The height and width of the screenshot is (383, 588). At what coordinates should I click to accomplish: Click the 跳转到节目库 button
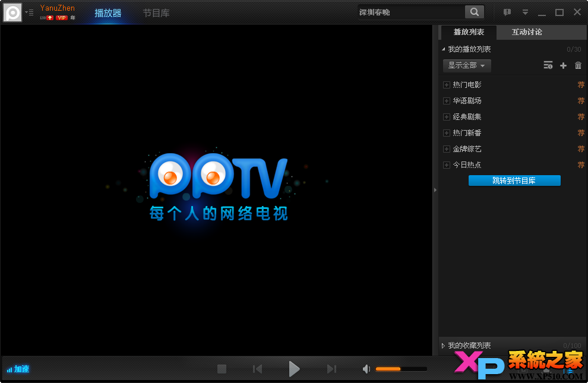514,181
